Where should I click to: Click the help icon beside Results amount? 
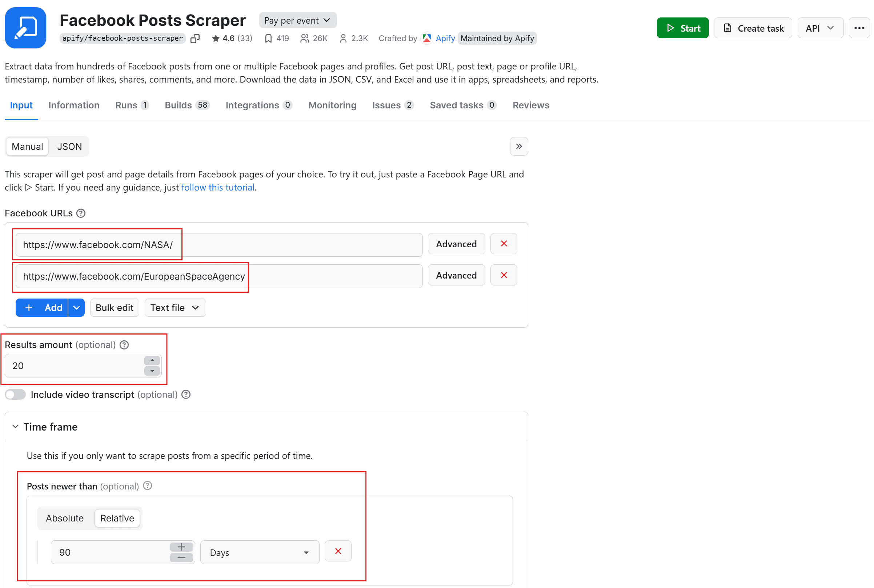click(x=124, y=345)
